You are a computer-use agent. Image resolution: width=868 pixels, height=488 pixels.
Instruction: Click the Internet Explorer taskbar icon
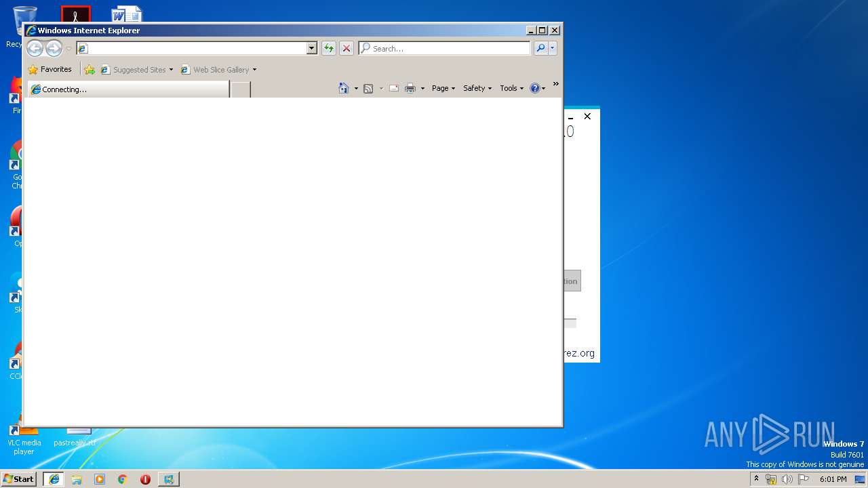[54, 479]
